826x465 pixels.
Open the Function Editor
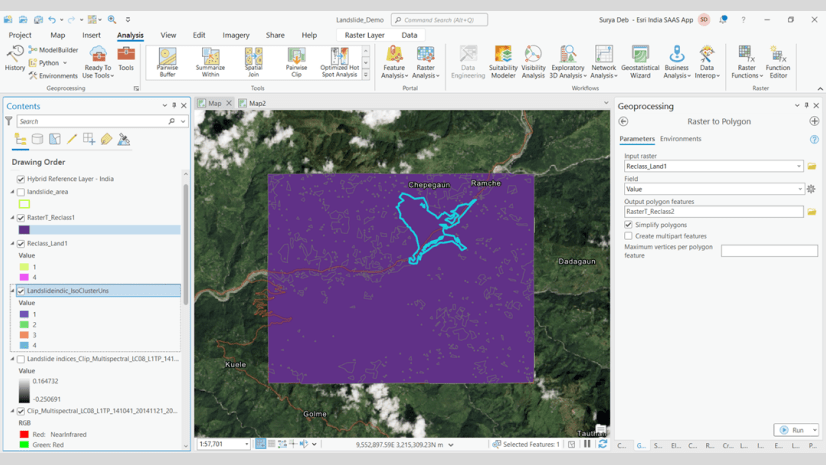pyautogui.click(x=778, y=62)
